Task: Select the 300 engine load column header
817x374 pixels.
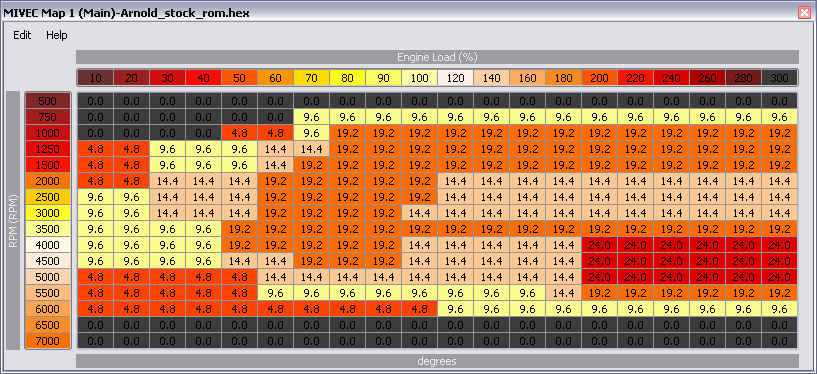Action: pos(779,78)
